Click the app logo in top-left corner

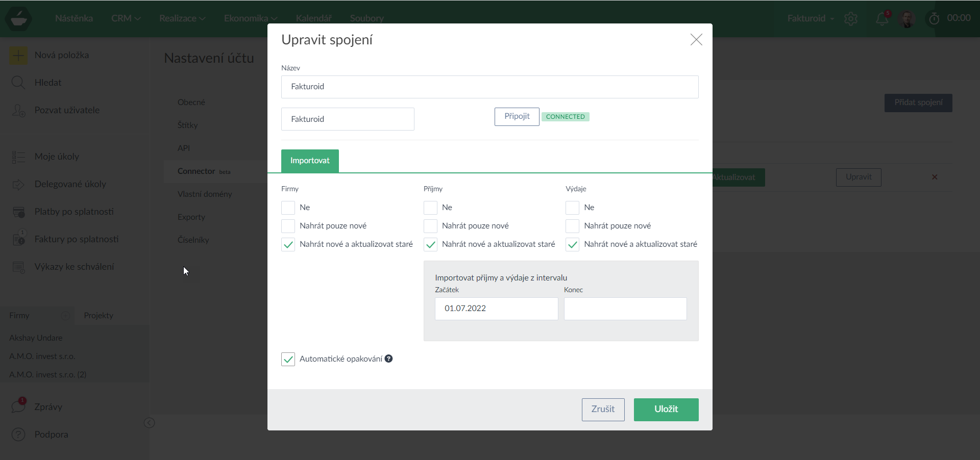coord(18,19)
